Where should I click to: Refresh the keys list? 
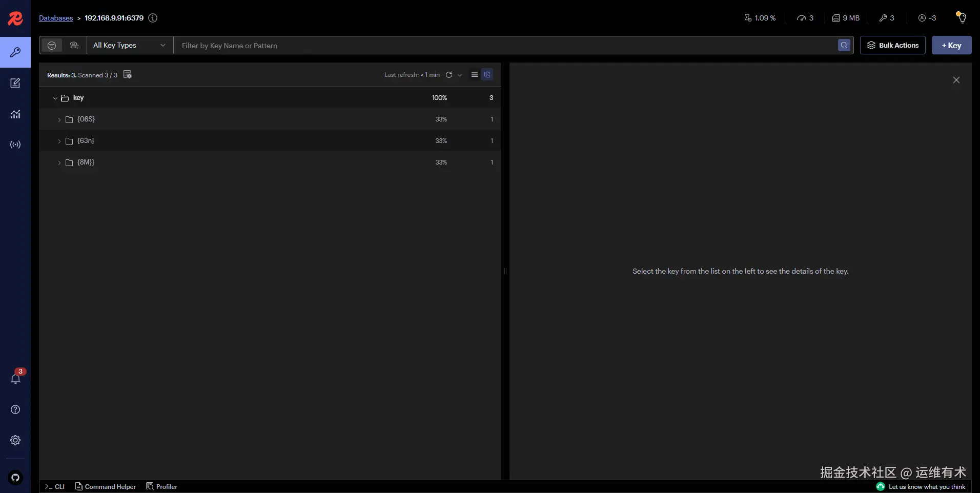click(x=450, y=75)
